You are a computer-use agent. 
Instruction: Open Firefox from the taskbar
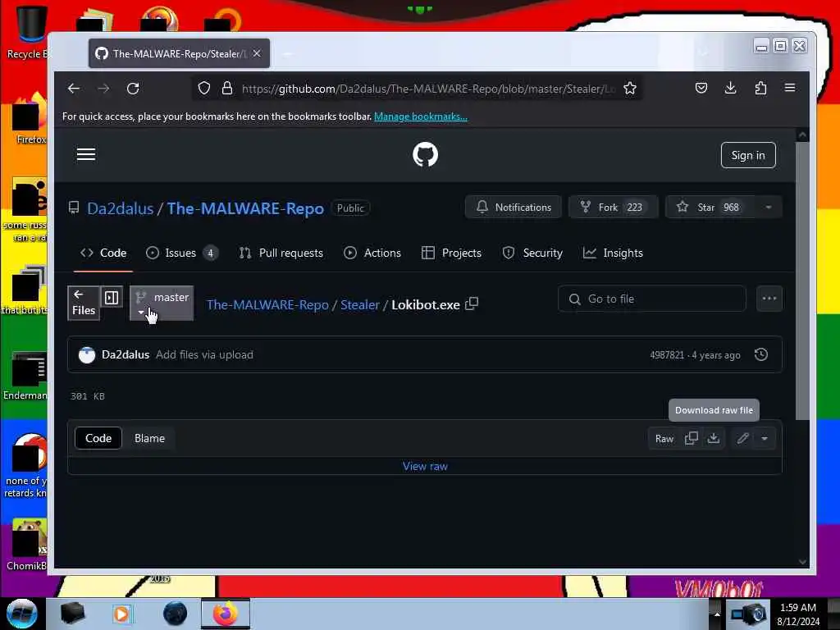(226, 614)
